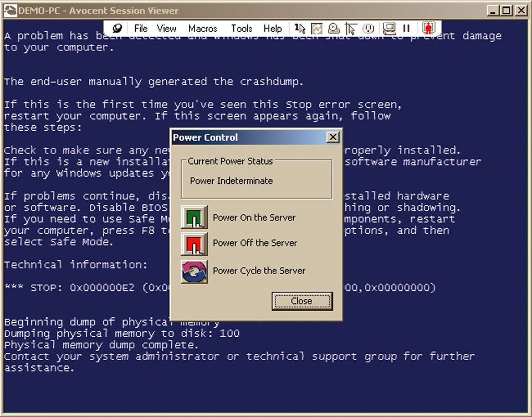The image size is (532, 417).
Task: Close Power Control dialog with X button
Action: 333,137
